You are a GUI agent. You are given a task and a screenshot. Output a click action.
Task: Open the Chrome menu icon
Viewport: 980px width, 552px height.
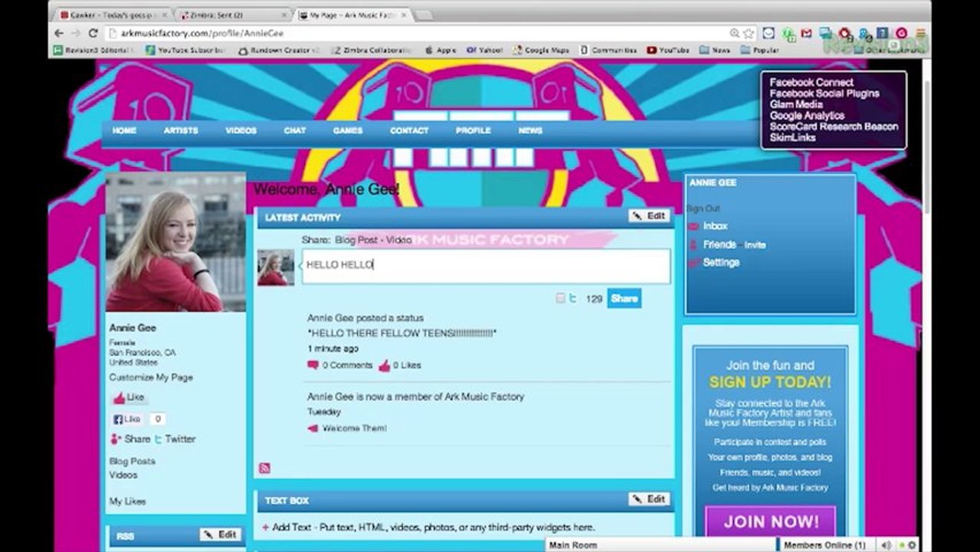pyautogui.click(x=920, y=33)
